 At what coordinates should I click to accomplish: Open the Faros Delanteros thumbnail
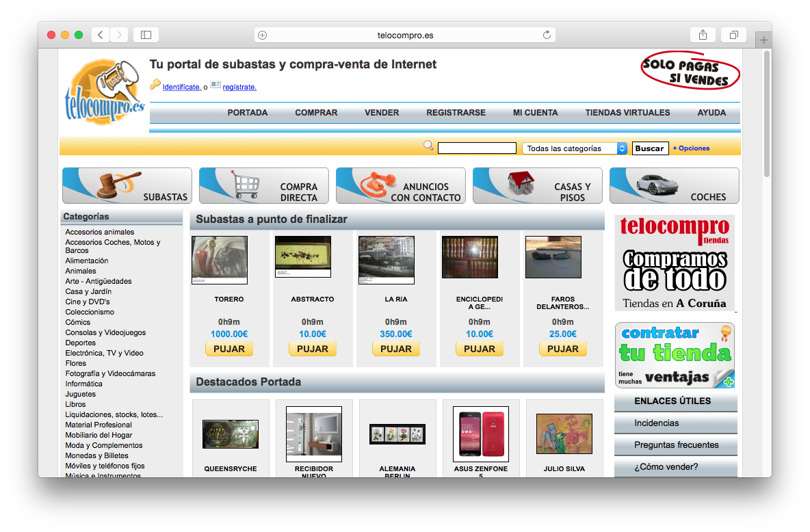pos(553,257)
